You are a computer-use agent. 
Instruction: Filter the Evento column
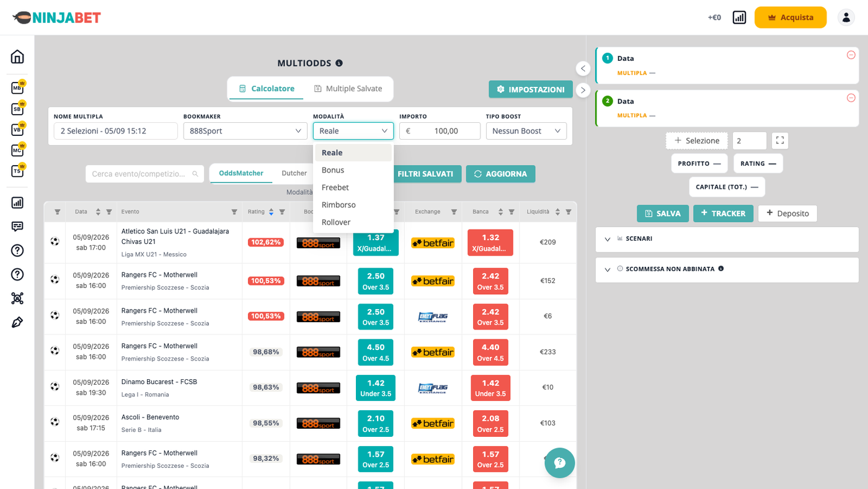point(234,212)
